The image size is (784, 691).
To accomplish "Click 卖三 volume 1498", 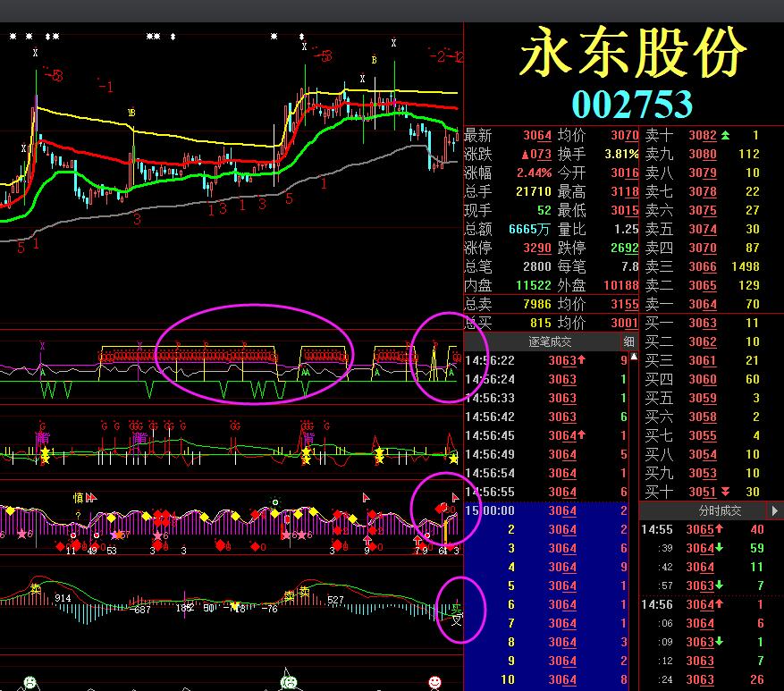I will [x=746, y=266].
